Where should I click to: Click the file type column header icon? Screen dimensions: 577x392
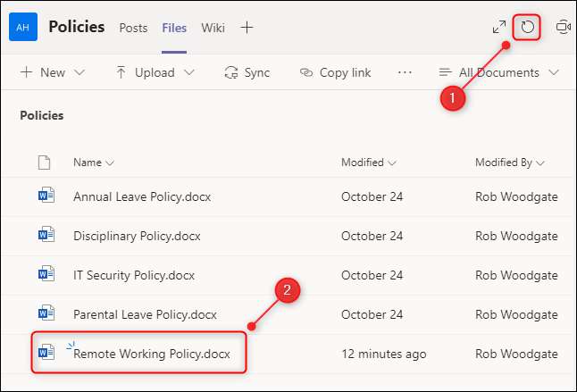pyautogui.click(x=44, y=163)
